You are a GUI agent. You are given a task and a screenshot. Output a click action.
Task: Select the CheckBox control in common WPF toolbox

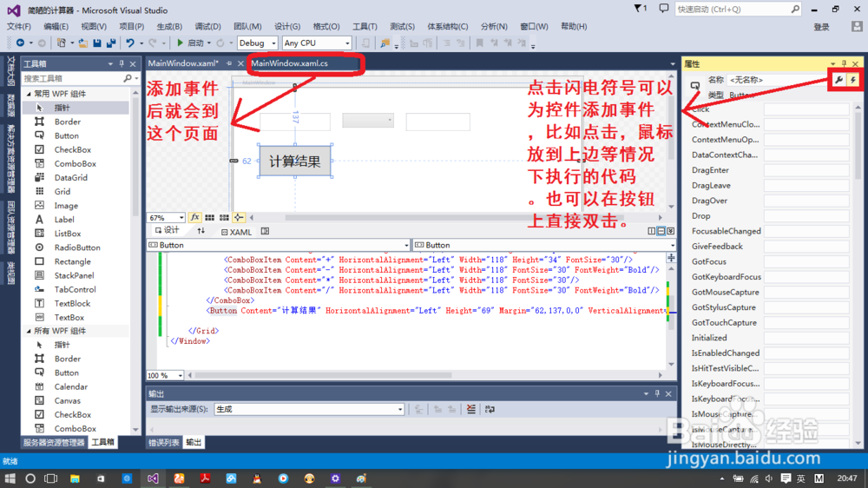(x=73, y=149)
